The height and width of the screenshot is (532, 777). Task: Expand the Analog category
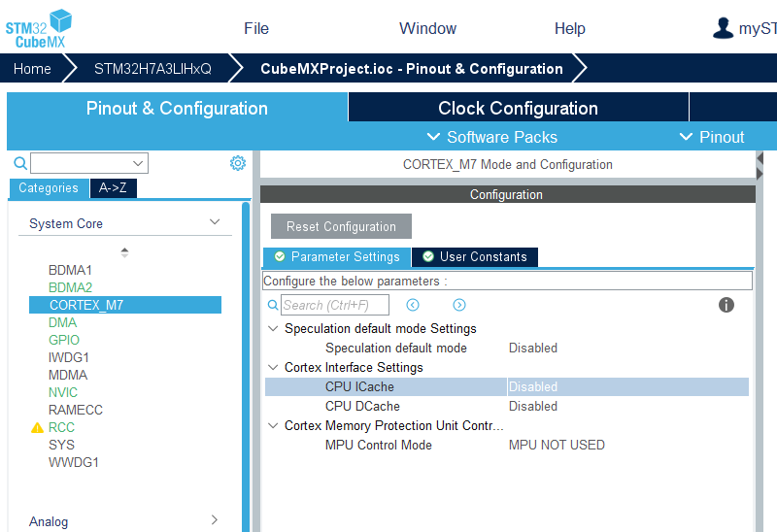click(215, 521)
